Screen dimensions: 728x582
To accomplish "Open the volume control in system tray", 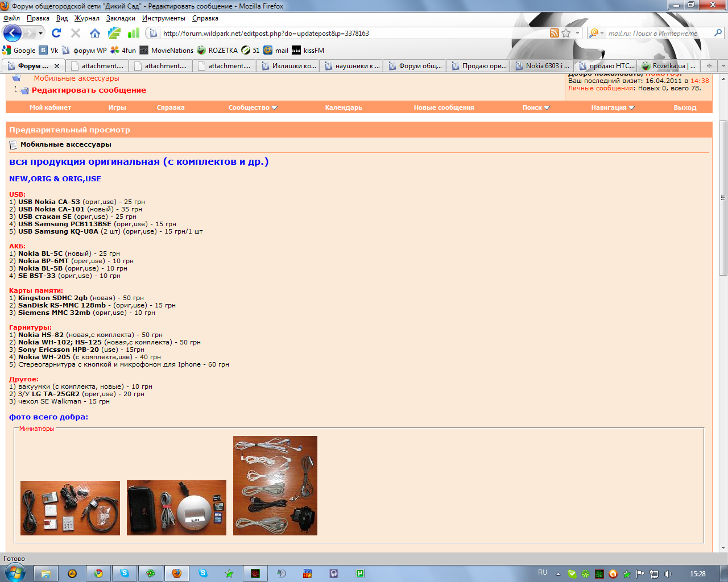I will 668,574.
